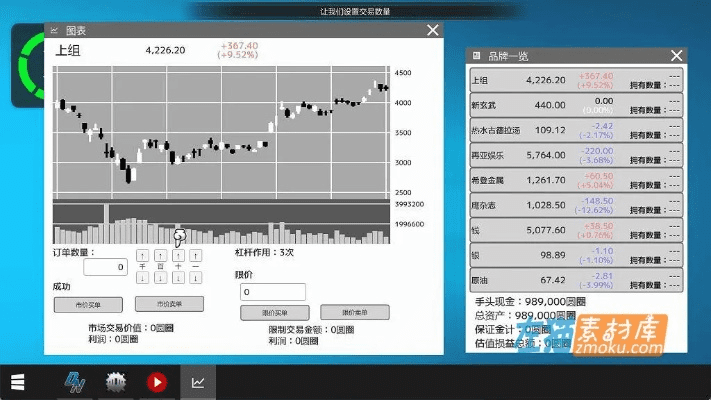Screen dimensions: 711x400
Task: Click the 4,226.20 price in chart header
Action: tap(165, 50)
